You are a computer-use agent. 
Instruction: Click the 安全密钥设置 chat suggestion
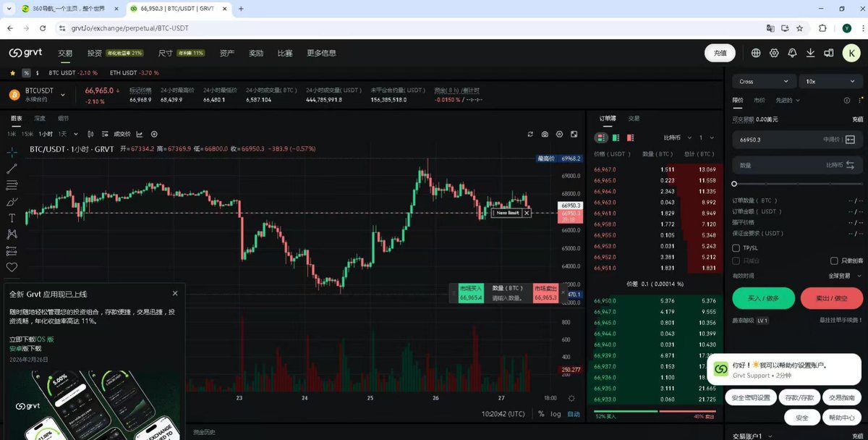pos(751,397)
